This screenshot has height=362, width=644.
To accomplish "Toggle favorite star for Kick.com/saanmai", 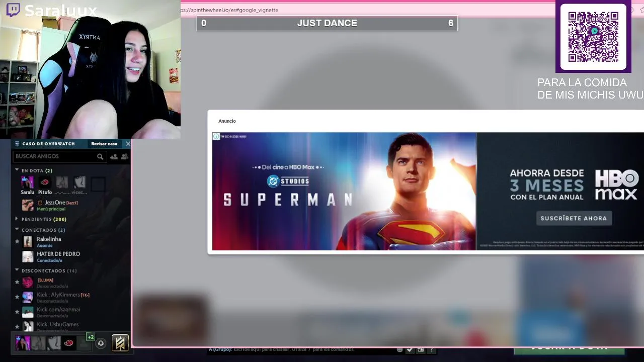I will pos(17,312).
